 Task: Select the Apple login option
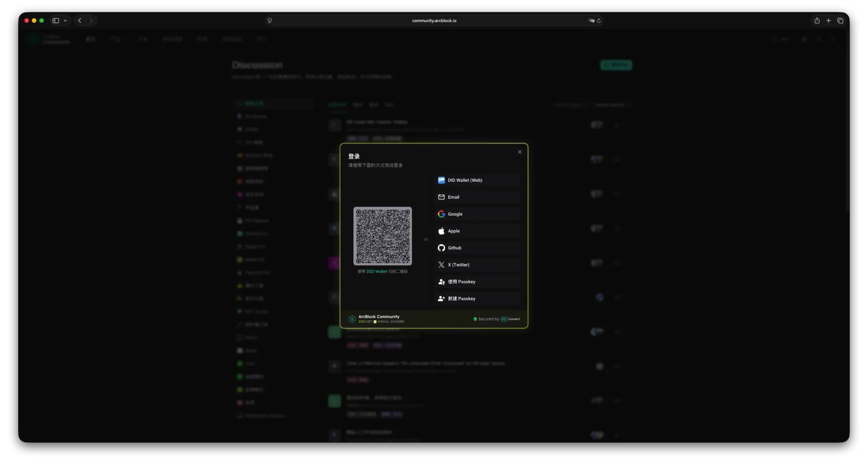click(477, 231)
